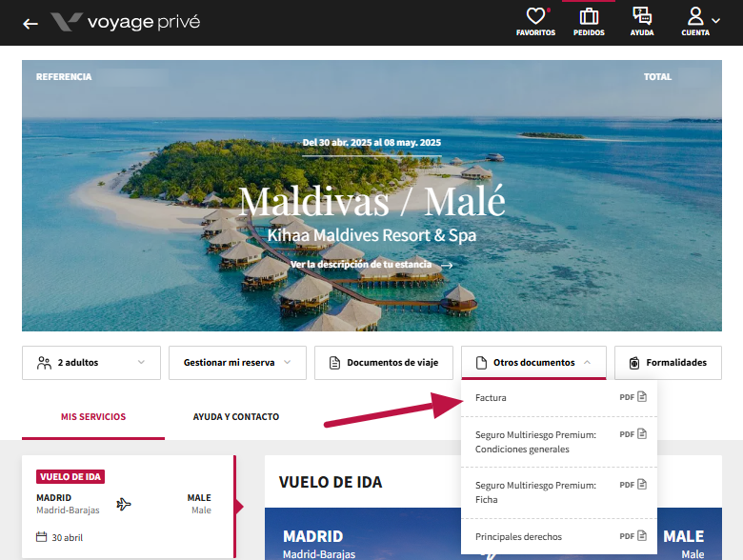Open Documentos de viaje button

(384, 363)
